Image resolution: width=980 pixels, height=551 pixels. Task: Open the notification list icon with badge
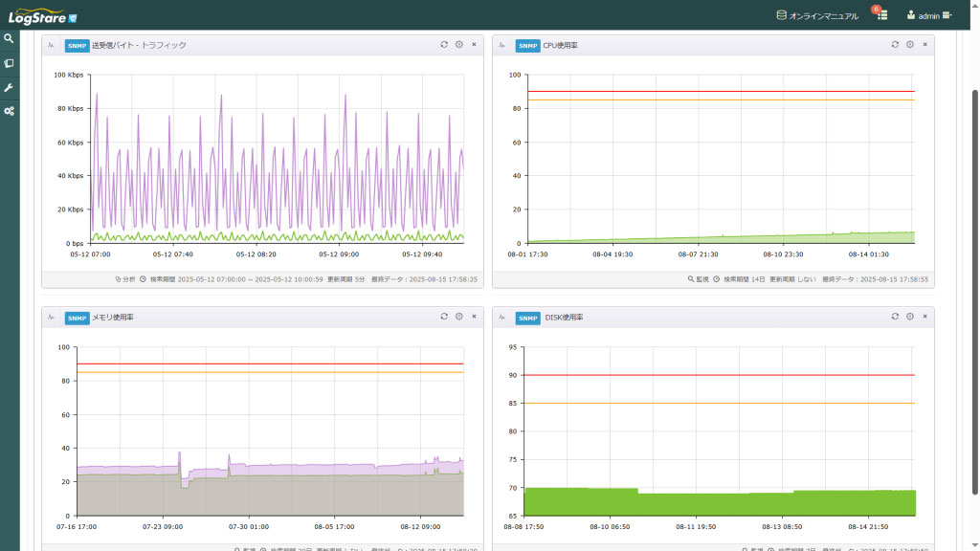[x=880, y=13]
